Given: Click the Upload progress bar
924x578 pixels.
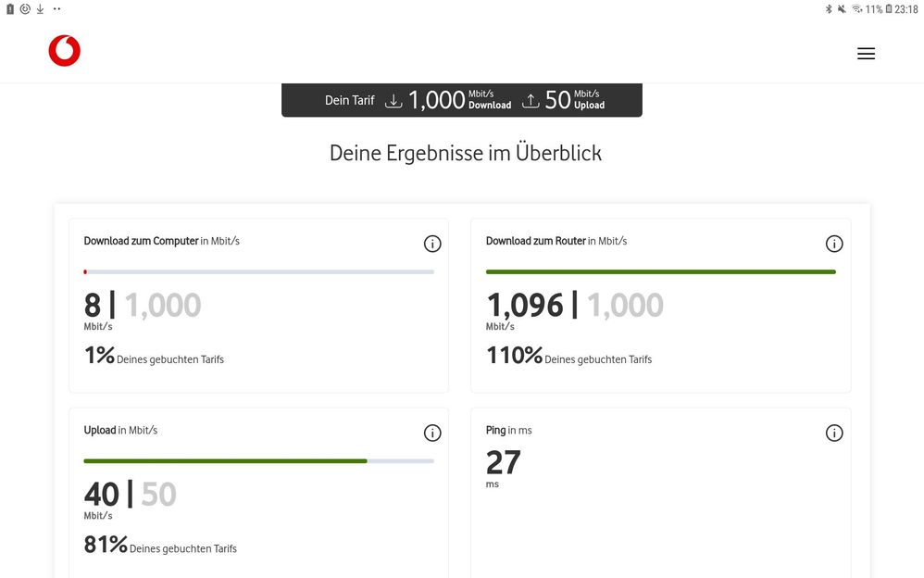Looking at the screenshot, I should point(258,460).
